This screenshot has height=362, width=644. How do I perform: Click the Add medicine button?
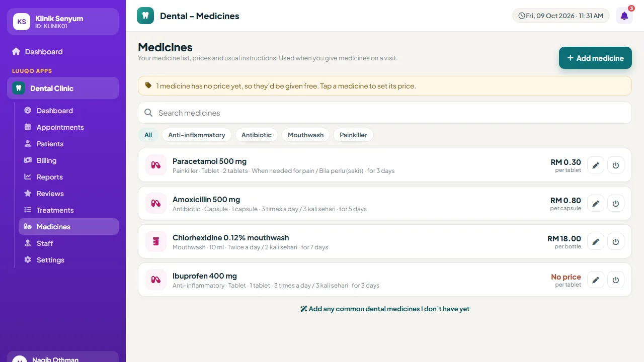click(x=595, y=58)
